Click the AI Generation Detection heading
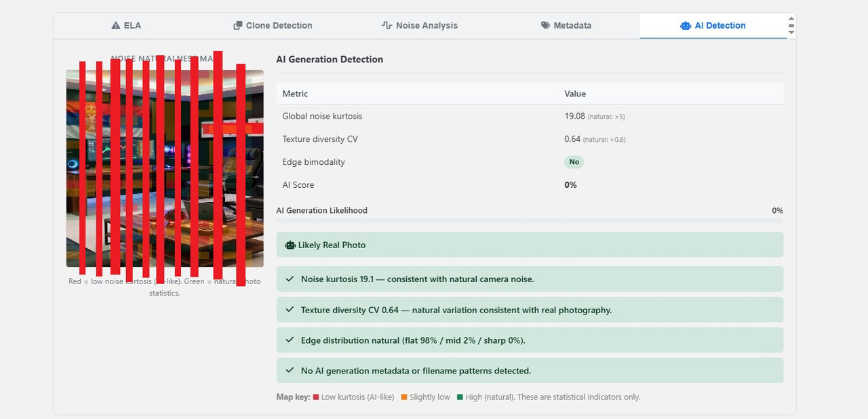The image size is (868, 419). (330, 60)
